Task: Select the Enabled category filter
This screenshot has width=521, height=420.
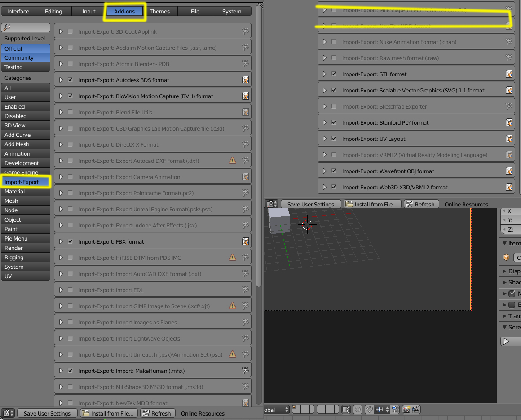Action: (26, 107)
